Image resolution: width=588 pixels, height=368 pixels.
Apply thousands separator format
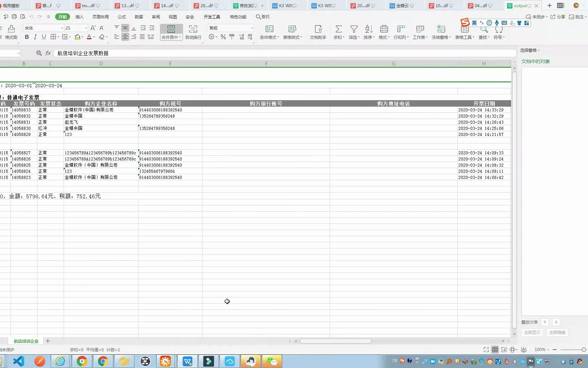232,37
